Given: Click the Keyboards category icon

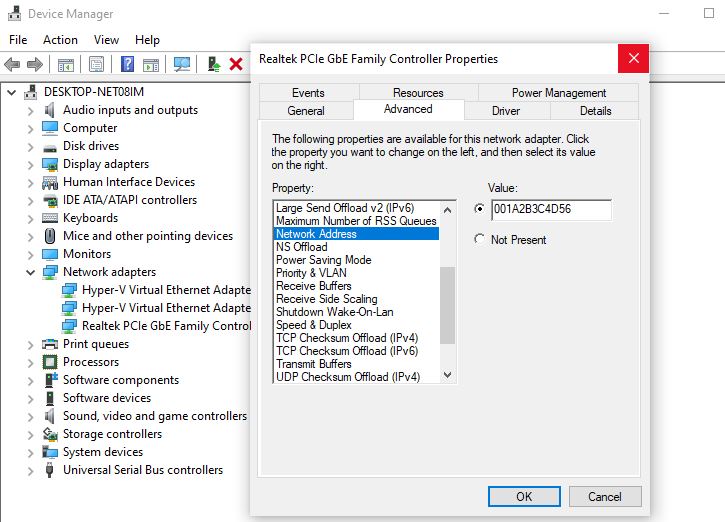Looking at the screenshot, I should [49, 218].
